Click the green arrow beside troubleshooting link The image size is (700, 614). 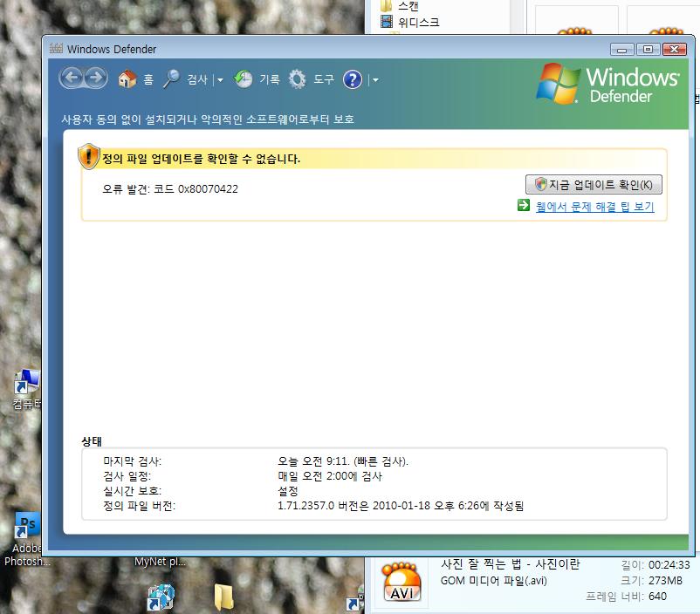pyautogui.click(x=523, y=205)
